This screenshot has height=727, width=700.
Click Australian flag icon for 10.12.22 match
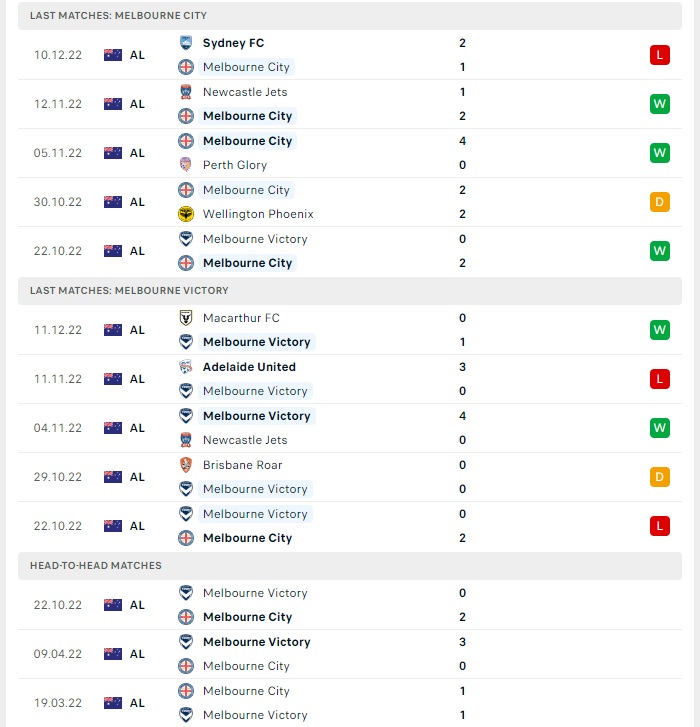point(113,55)
